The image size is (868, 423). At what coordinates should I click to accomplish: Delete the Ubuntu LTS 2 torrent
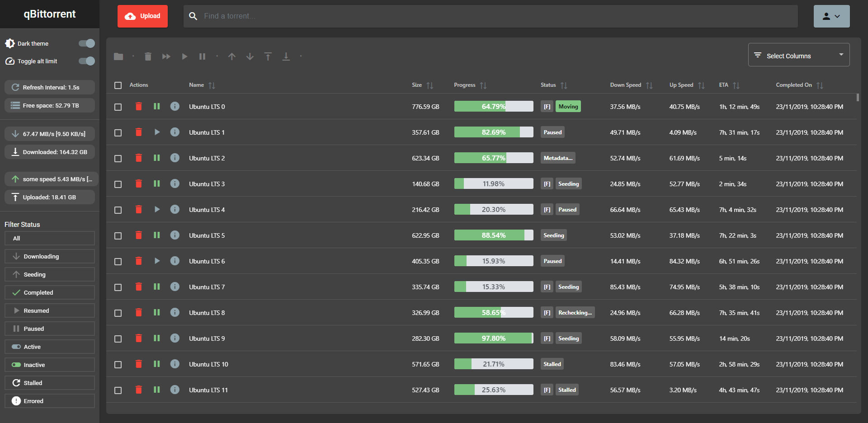click(139, 158)
